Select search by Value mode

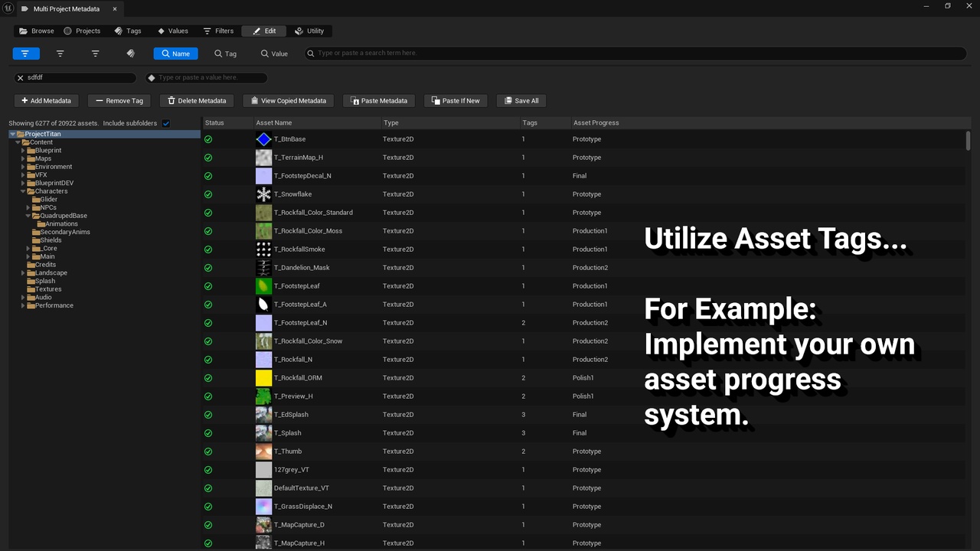point(274,54)
